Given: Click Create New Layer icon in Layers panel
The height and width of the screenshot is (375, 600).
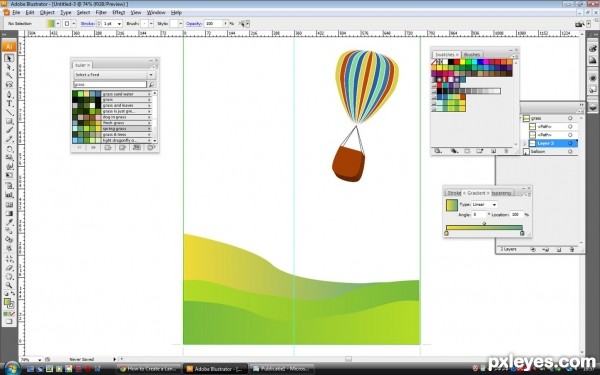Looking at the screenshot, I should pyautogui.click(x=559, y=249).
